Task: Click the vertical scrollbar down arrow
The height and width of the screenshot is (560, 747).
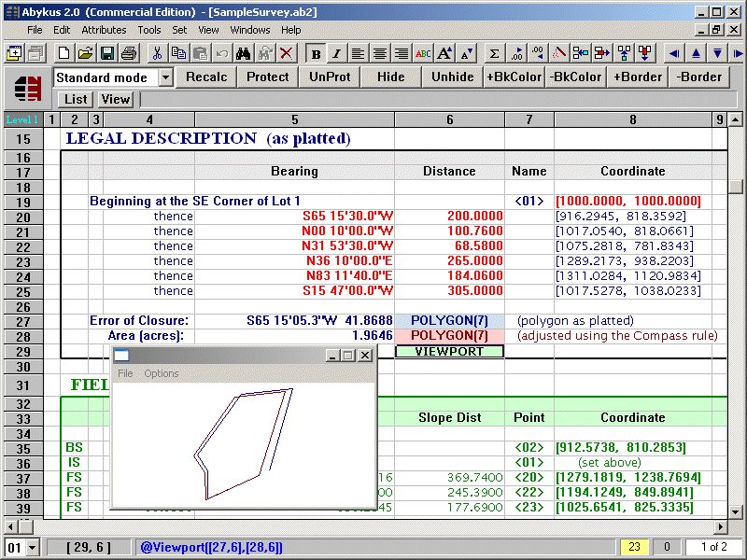Action: coord(736,511)
